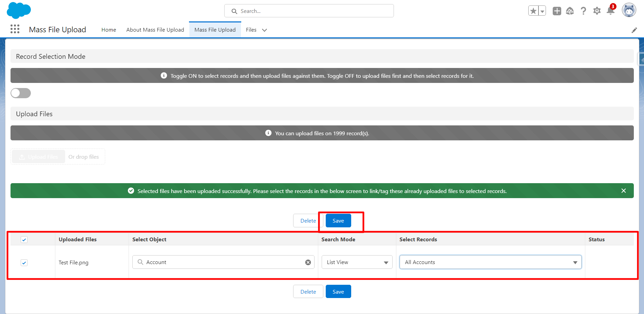Screen dimensions: 644x314
Task: Click the Or drop files area
Action: pos(83,157)
